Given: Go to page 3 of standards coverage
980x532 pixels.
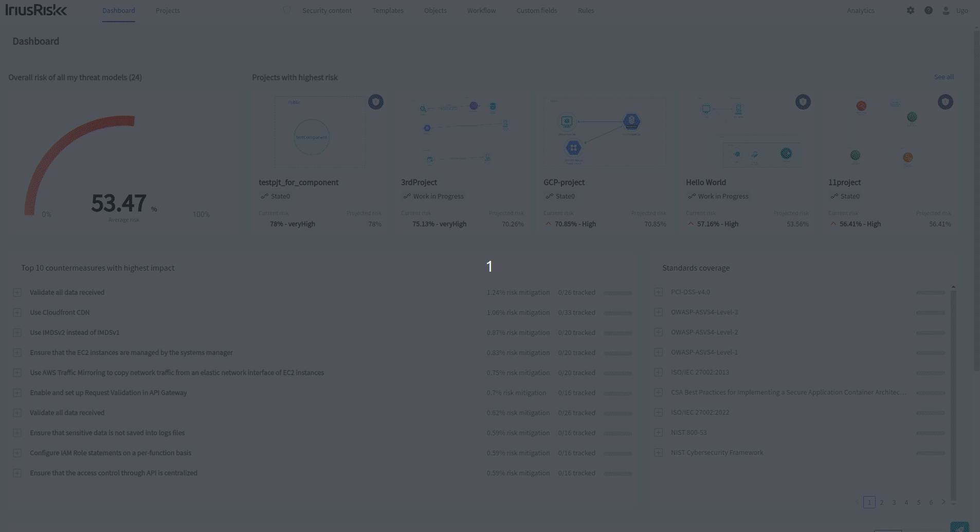Looking at the screenshot, I should pyautogui.click(x=894, y=502).
